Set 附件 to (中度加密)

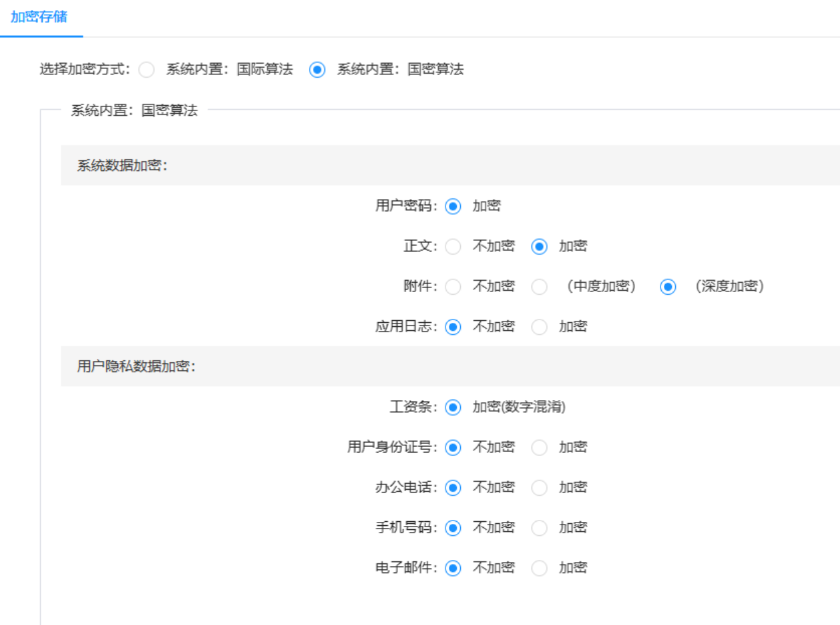540,287
